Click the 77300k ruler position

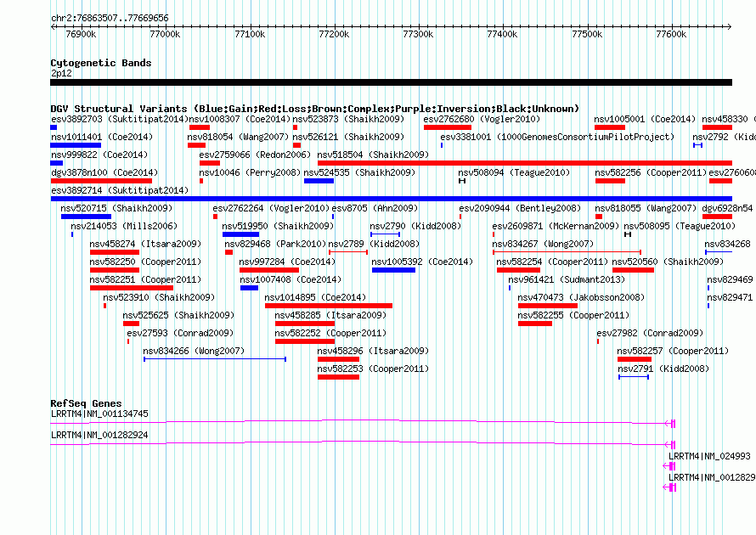point(418,34)
